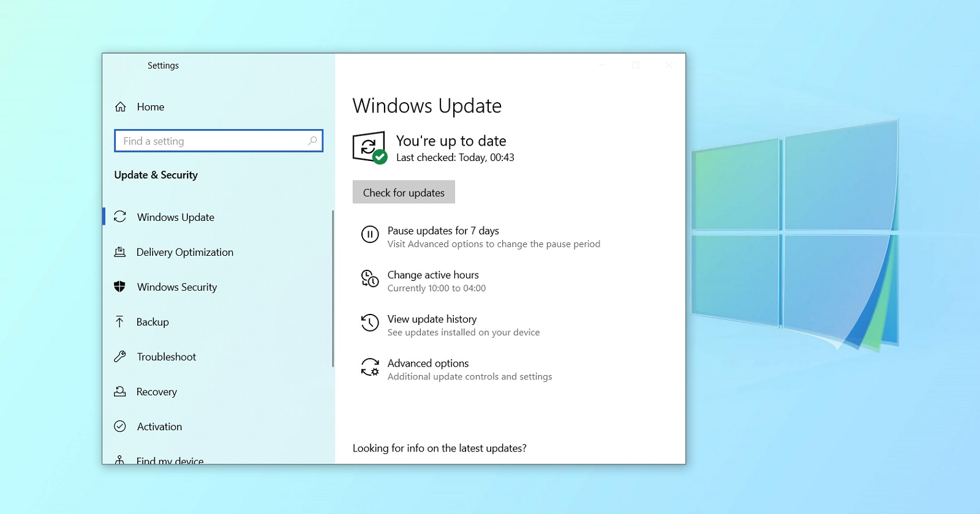Open Home in Settings sidebar
980x514 pixels.
151,107
